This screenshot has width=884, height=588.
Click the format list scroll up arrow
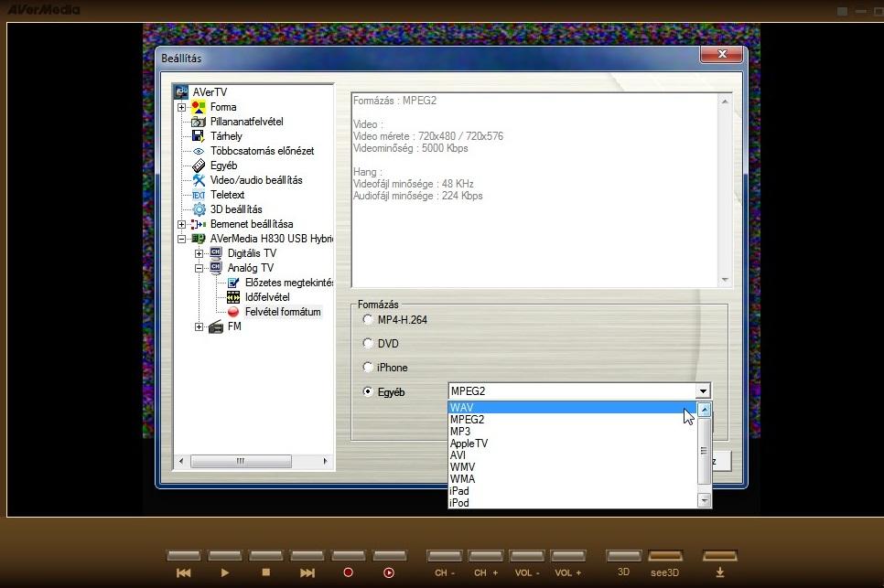pyautogui.click(x=704, y=410)
